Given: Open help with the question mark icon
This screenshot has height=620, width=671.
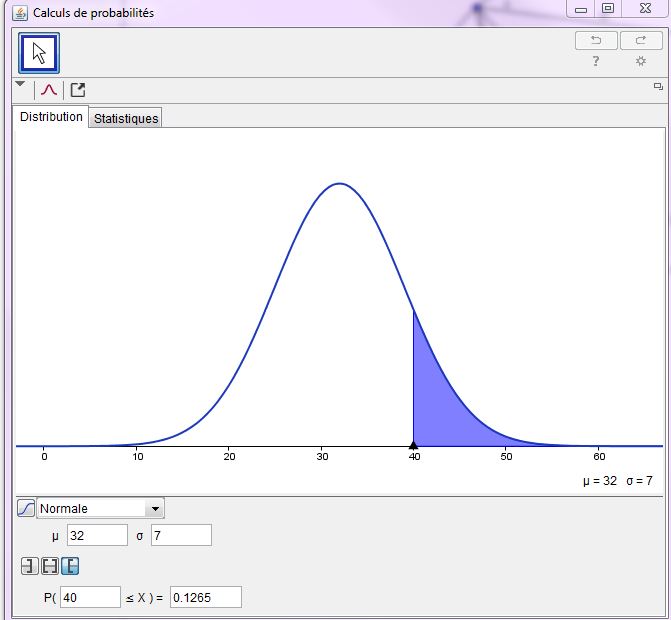Looking at the screenshot, I should pyautogui.click(x=596, y=62).
